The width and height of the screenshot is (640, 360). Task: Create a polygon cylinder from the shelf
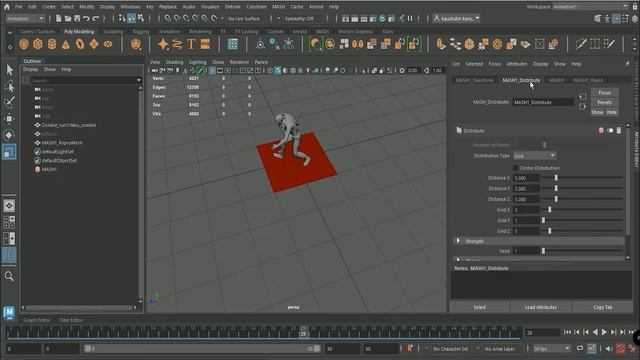point(52,44)
